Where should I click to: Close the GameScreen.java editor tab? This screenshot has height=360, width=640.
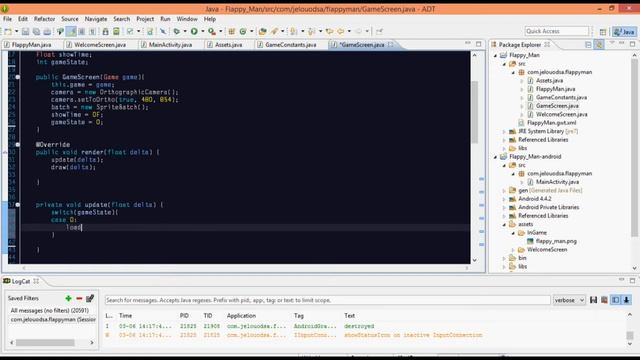391,44
